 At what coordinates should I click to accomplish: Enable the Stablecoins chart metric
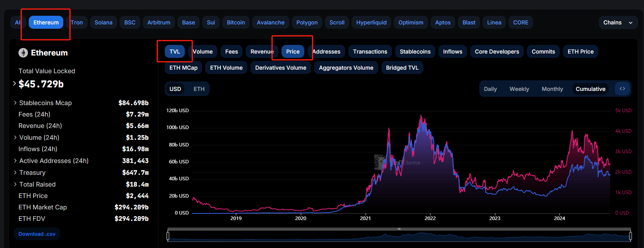coord(415,52)
